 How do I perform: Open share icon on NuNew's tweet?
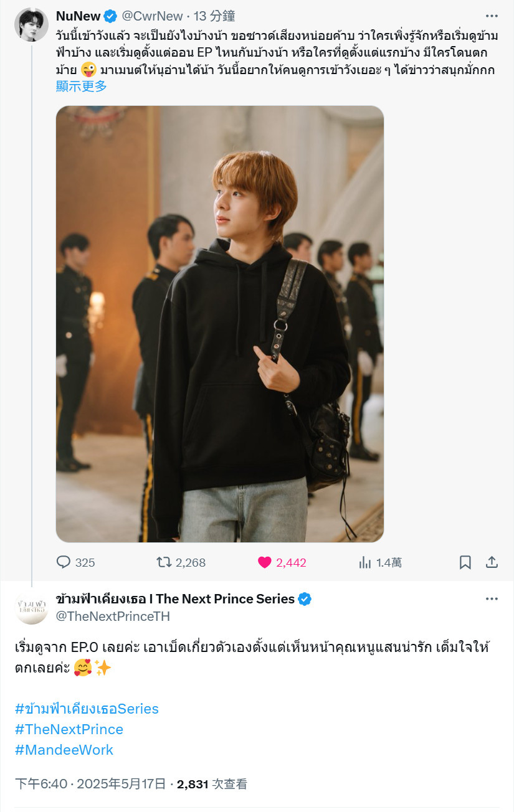pos(492,562)
